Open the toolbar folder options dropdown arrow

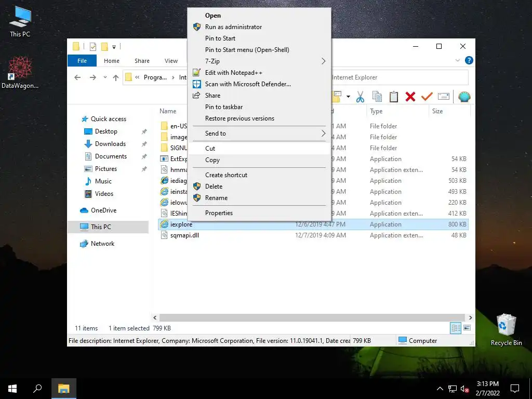348,97
